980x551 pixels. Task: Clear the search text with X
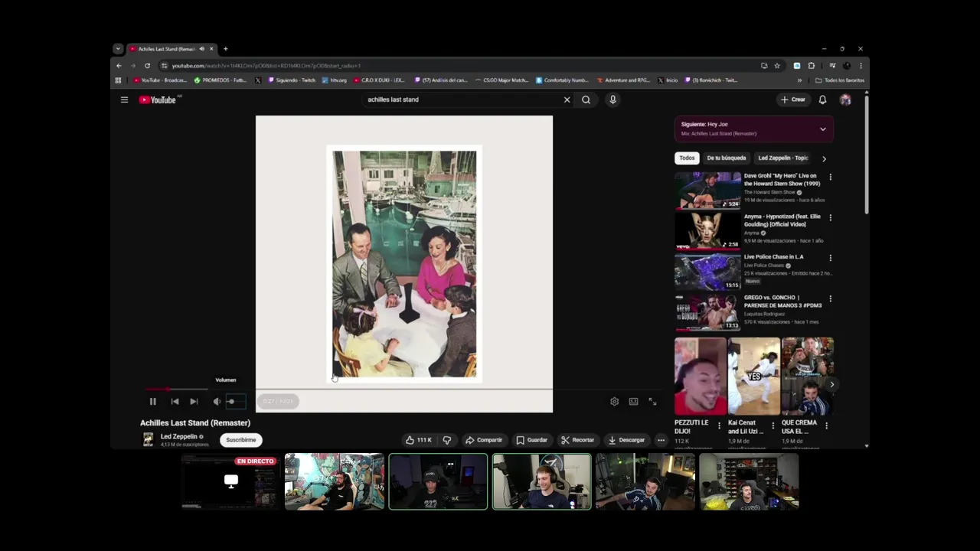(x=567, y=99)
